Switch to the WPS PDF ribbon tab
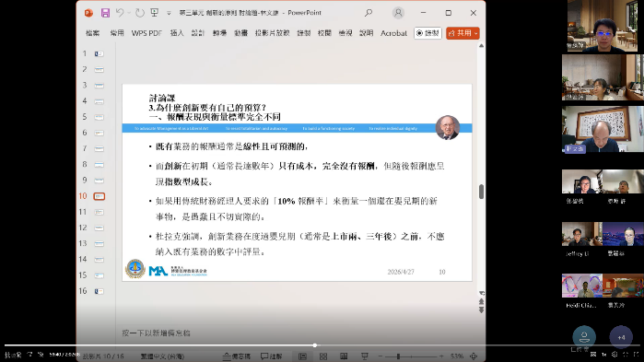Screen dimensions: 644x362 click(x=146, y=33)
